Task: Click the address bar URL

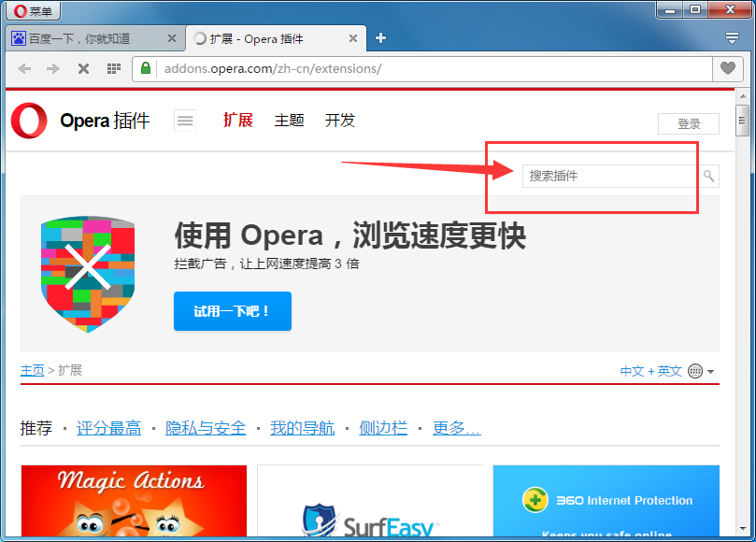Action: (273, 68)
